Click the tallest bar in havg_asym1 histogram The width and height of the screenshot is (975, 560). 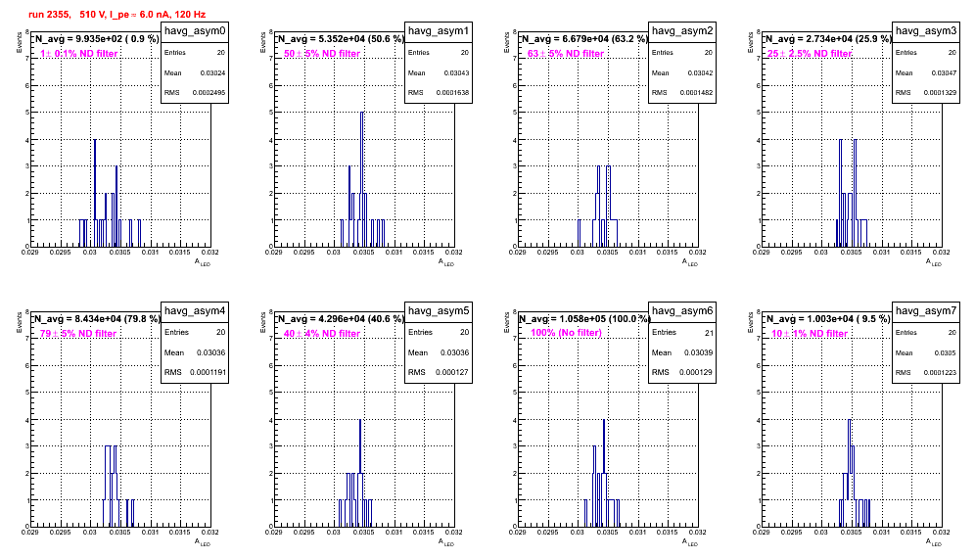362,179
